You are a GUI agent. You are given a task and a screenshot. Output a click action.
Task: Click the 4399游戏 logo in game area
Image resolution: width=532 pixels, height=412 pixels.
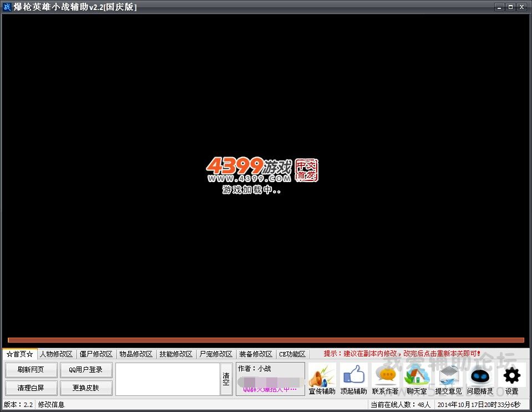[249, 169]
